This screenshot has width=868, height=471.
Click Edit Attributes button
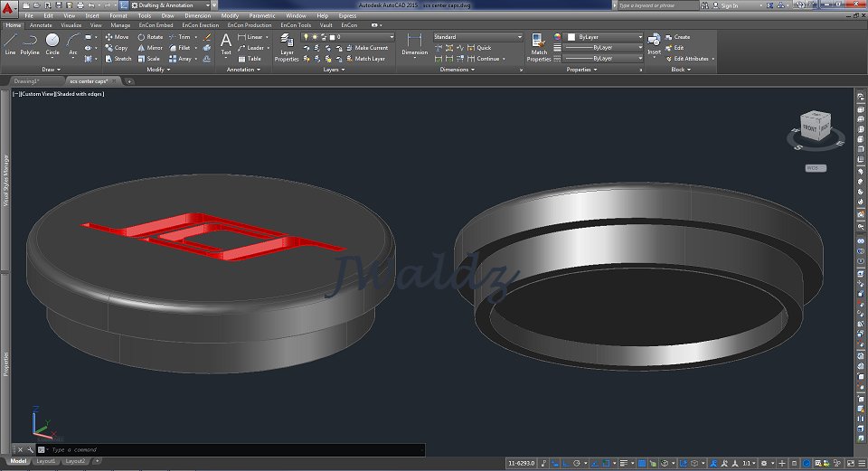click(687, 59)
